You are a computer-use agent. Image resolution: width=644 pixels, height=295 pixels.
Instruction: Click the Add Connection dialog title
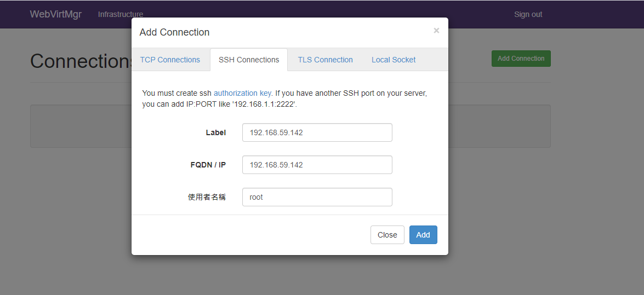pos(174,32)
